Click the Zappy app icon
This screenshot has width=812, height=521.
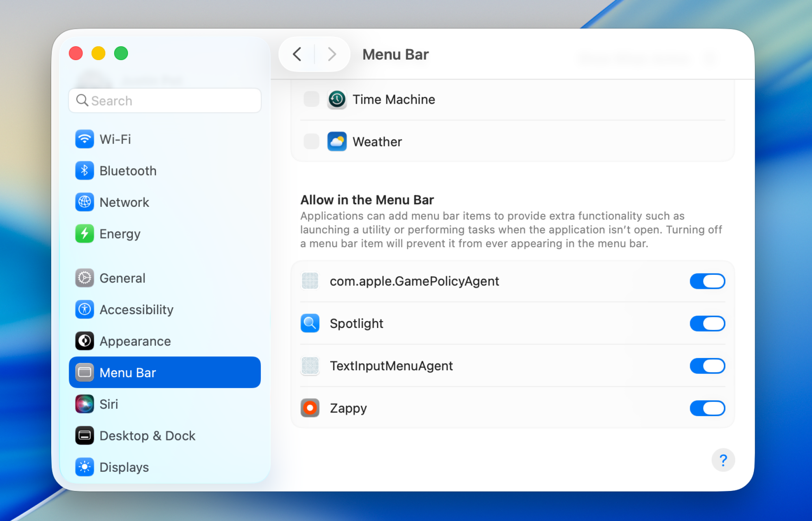tap(310, 408)
